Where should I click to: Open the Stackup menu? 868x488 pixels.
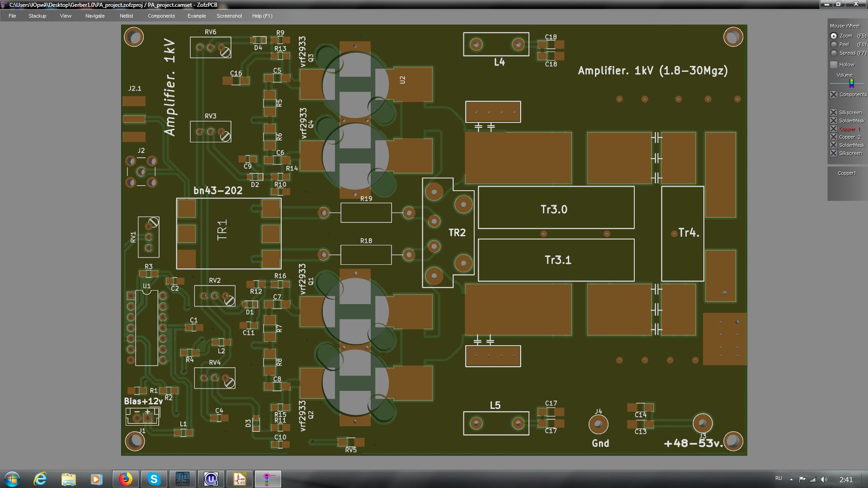click(x=37, y=16)
